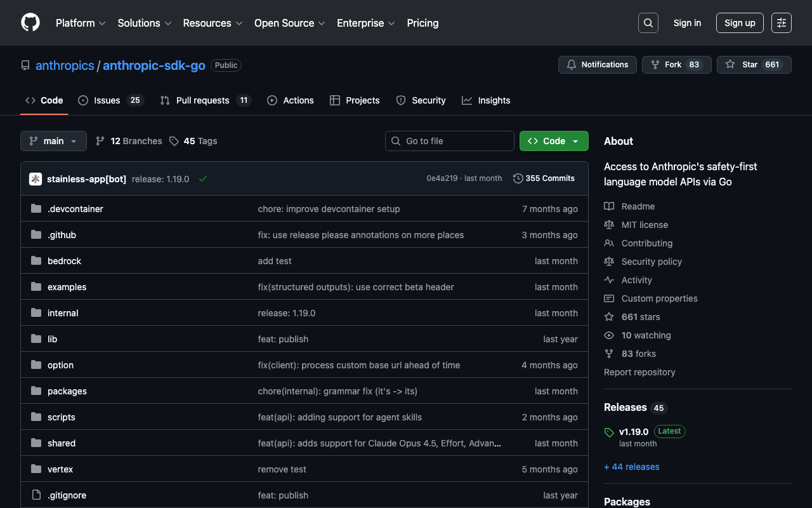Screen dimensions: 812x508
Task: Click the v1.19.0 release tag icon
Action: click(x=609, y=432)
